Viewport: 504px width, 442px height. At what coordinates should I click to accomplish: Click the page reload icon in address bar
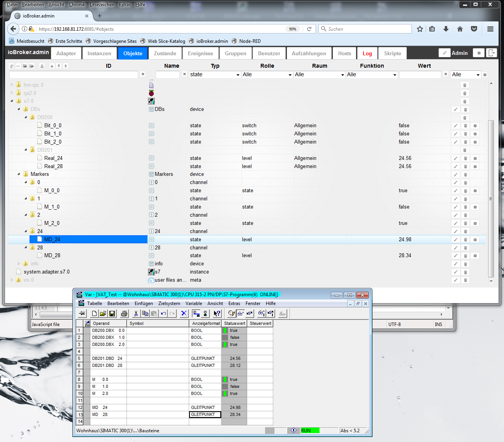(x=309, y=29)
